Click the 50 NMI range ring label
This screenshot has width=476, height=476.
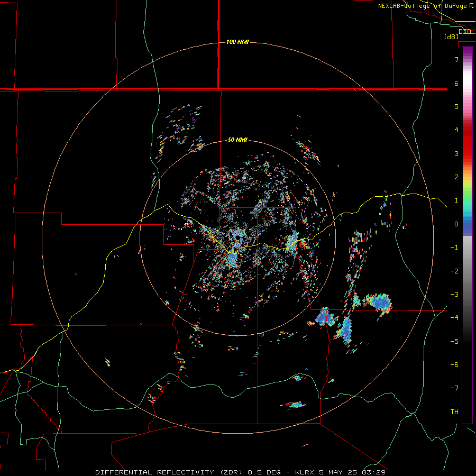pyautogui.click(x=237, y=140)
